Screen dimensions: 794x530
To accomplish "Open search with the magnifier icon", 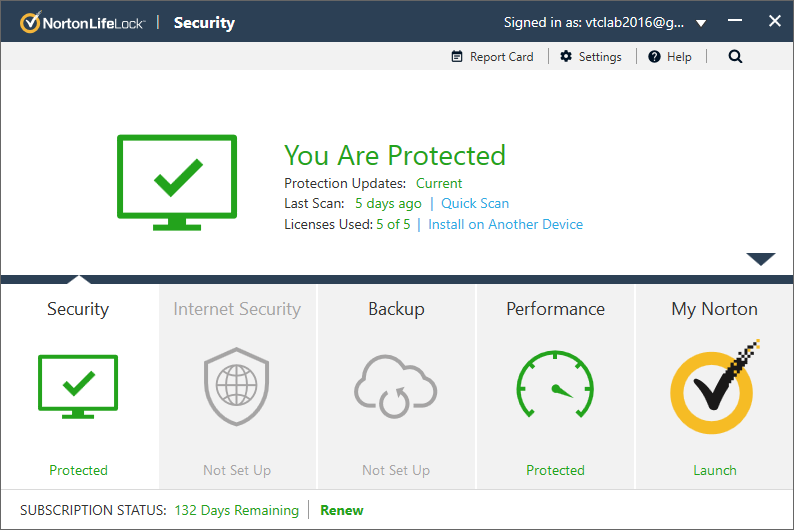I will point(735,57).
